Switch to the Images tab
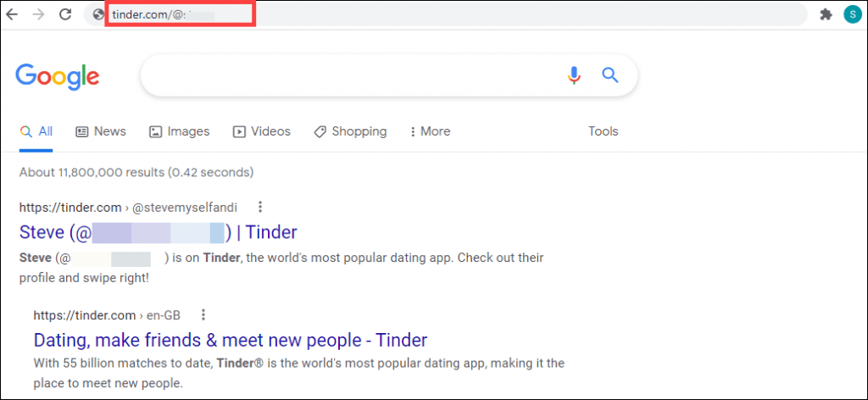 click(180, 131)
